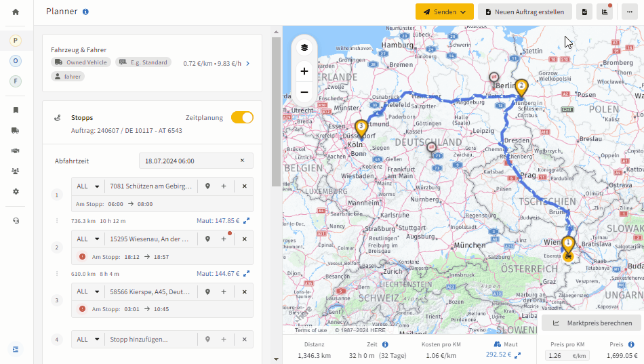Click the Stopp hinzufügen input field
644x364 pixels.
[150, 340]
